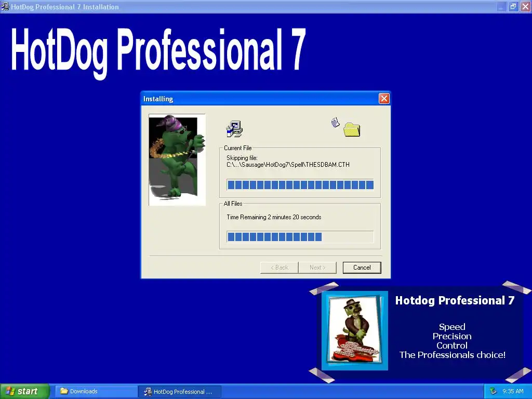The height and width of the screenshot is (399, 532).
Task: Switch to Downloads taskbar item
Action: click(x=96, y=391)
